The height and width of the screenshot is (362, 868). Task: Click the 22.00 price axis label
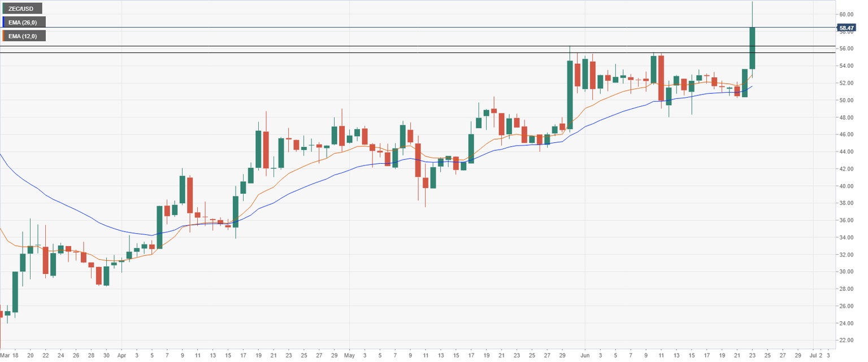[845, 340]
